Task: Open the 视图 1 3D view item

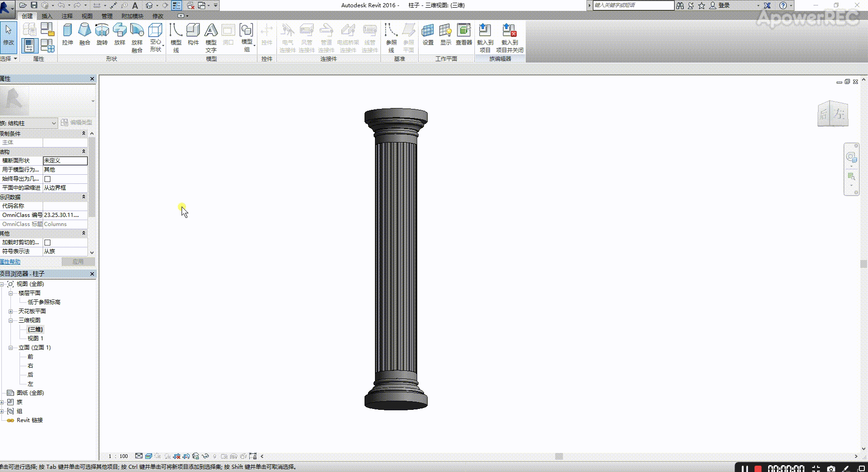Action: (35, 339)
